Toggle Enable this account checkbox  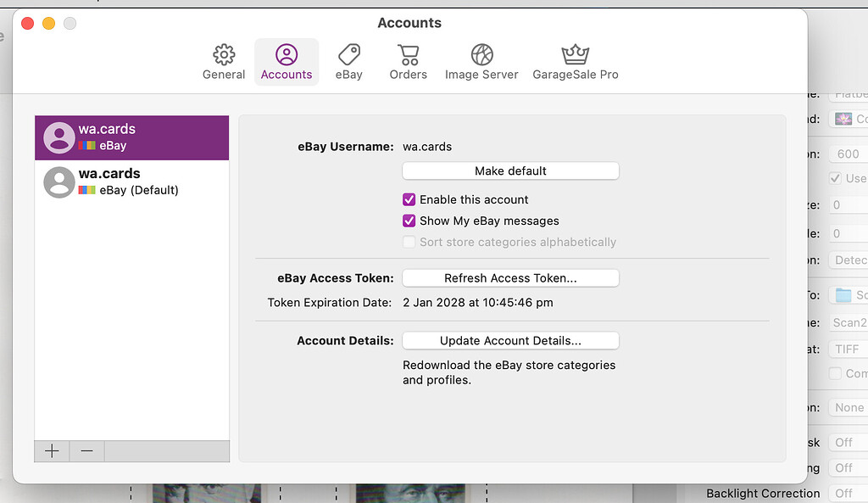(x=409, y=199)
